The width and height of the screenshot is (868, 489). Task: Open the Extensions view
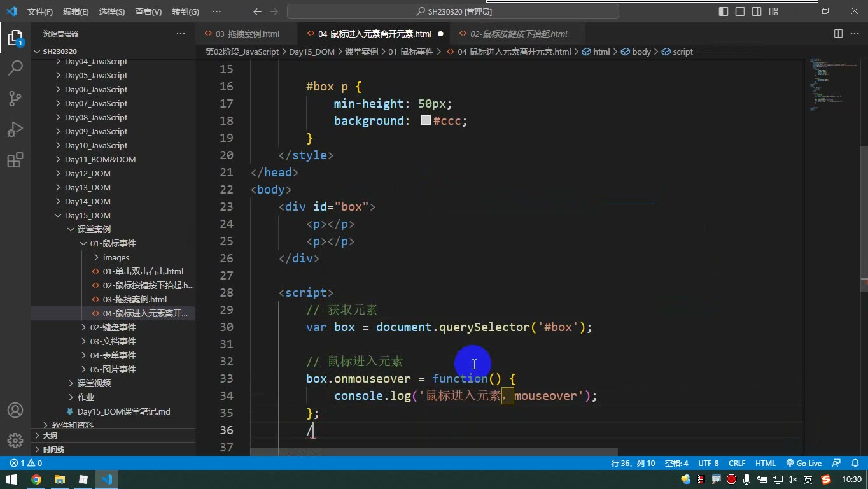[x=15, y=160]
